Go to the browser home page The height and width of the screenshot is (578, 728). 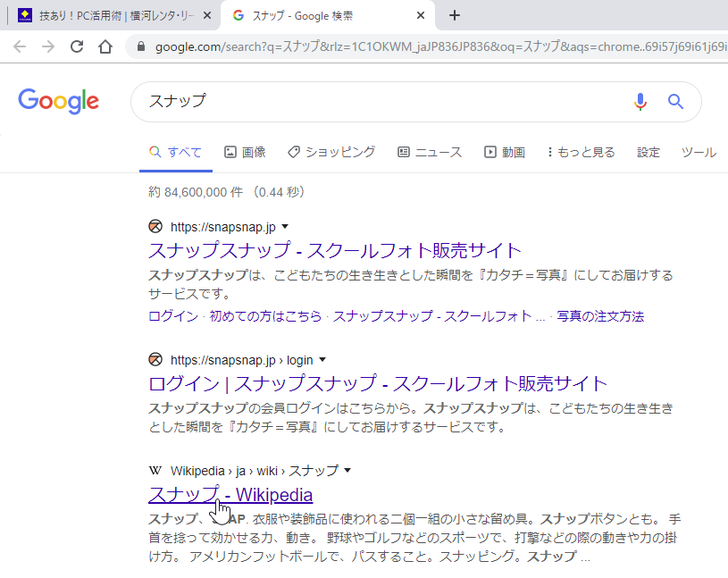(x=105, y=46)
